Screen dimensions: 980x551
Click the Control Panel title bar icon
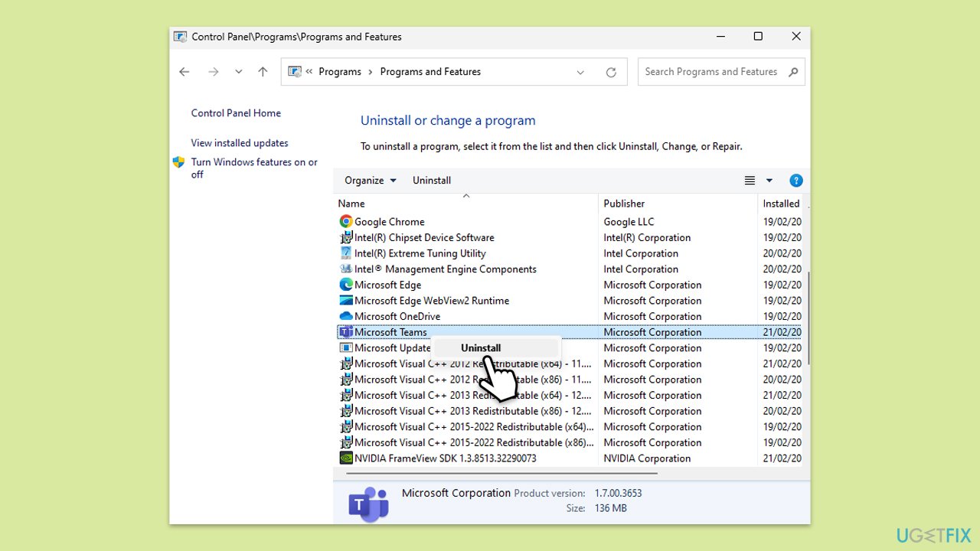click(x=181, y=37)
